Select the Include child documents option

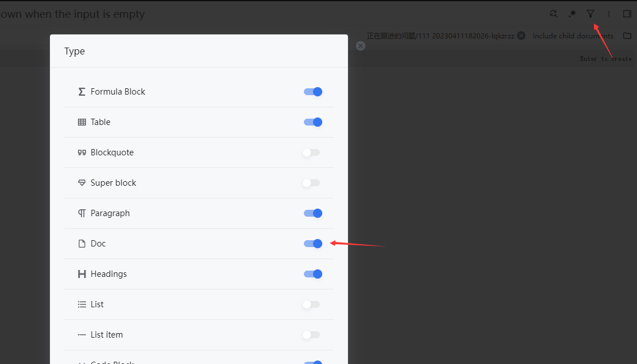(572, 35)
